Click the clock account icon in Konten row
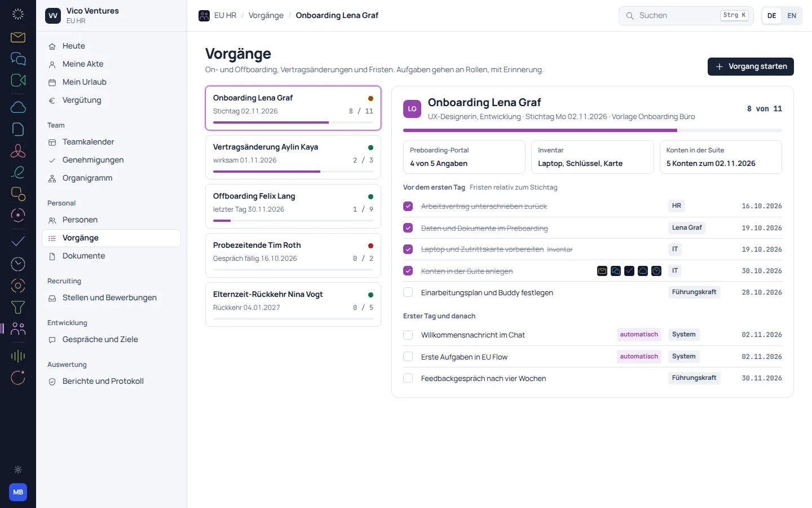Viewport: 812px width, 508px height. pos(656,271)
